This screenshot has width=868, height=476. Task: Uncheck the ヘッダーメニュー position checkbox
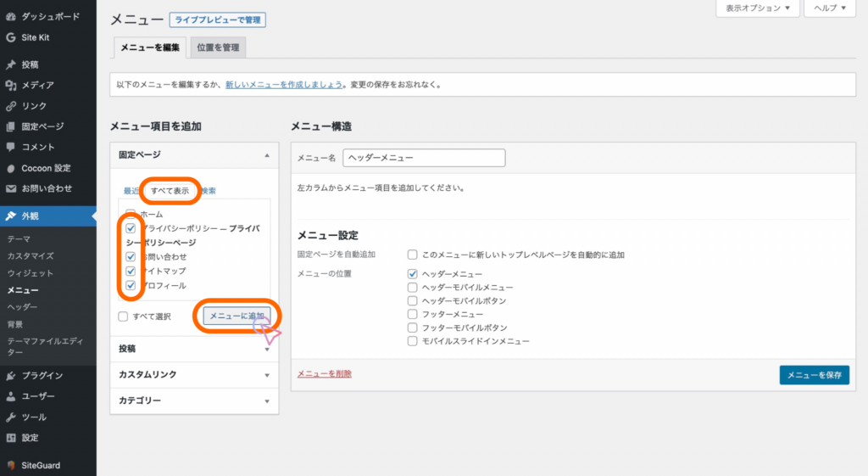click(413, 274)
